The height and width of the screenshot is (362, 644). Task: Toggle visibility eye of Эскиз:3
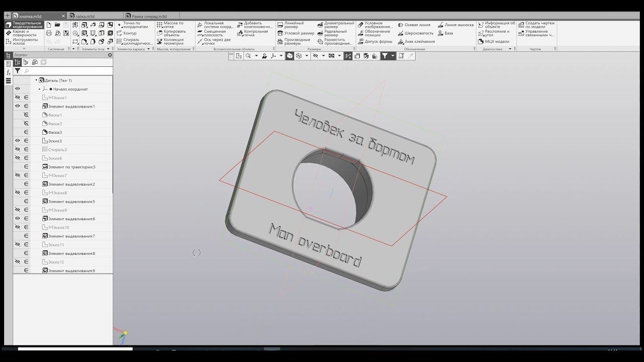(18, 141)
